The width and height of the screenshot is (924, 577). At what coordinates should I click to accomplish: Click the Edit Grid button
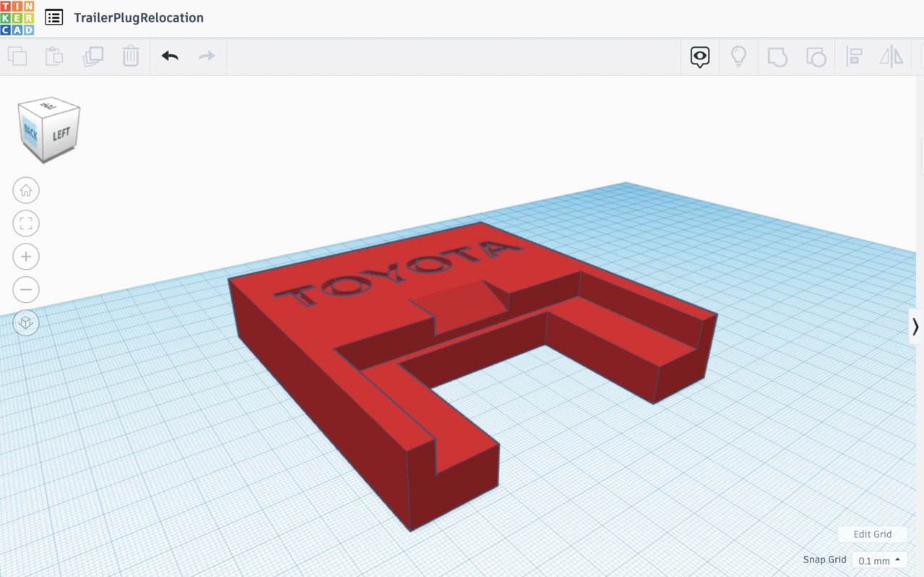(873, 534)
